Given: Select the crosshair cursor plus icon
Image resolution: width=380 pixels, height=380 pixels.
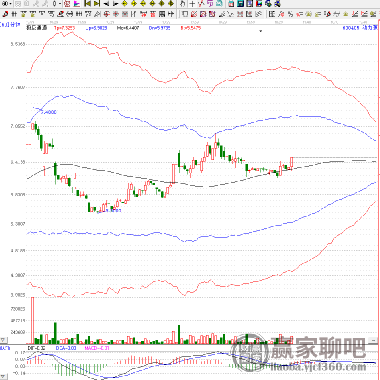Looking at the screenshot, I should [192, 4].
